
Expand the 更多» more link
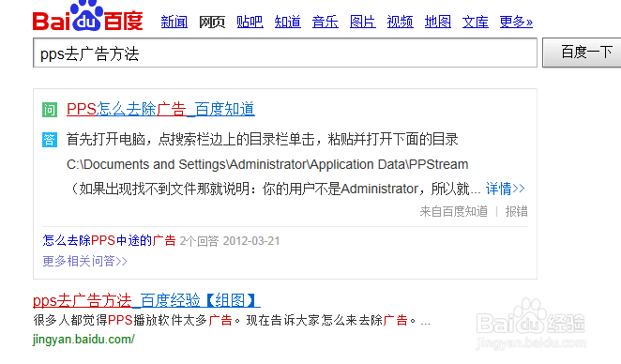[x=516, y=22]
